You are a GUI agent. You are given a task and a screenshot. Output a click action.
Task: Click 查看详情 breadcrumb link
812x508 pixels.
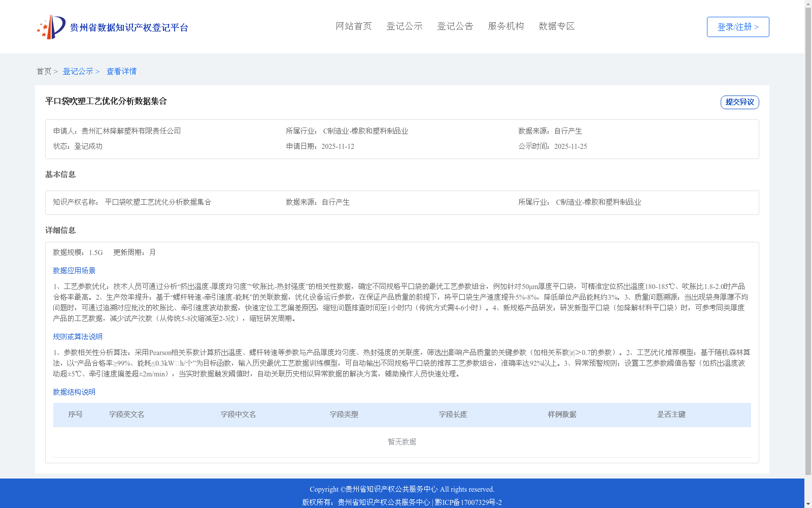[x=121, y=71]
